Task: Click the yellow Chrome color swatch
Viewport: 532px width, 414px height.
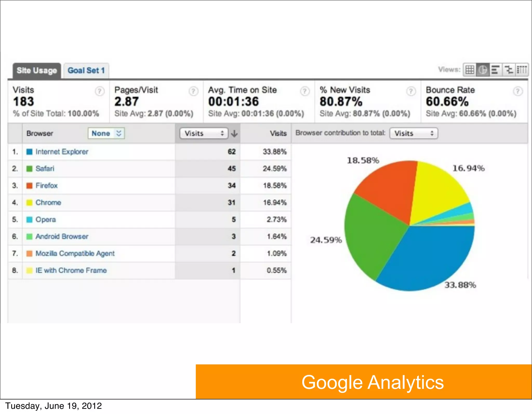Action: [x=29, y=203]
